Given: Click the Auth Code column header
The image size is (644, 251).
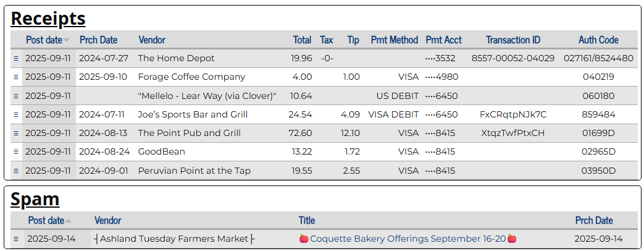Looking at the screenshot, I should tap(598, 40).
